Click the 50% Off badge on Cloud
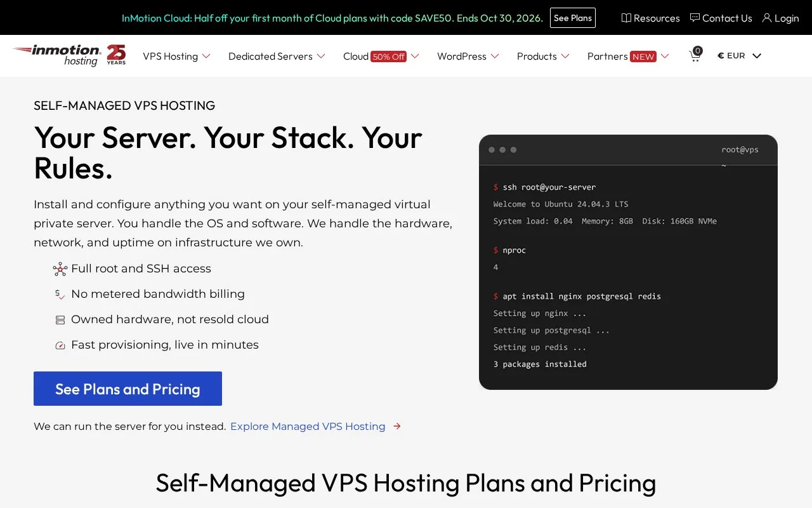 [x=389, y=57]
